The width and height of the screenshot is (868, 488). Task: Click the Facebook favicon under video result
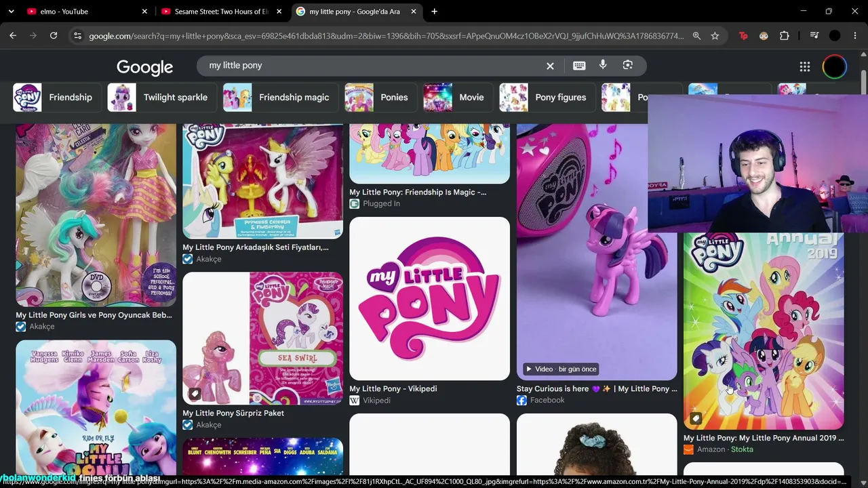521,401
